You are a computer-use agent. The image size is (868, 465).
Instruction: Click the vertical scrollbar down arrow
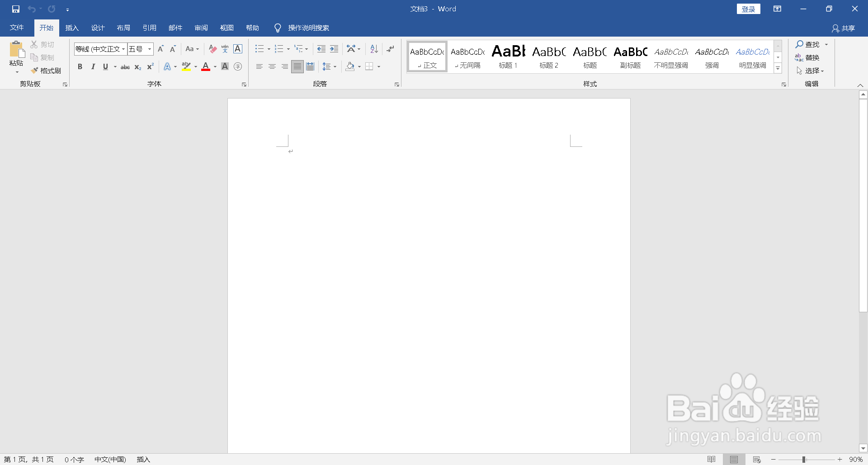point(863,449)
